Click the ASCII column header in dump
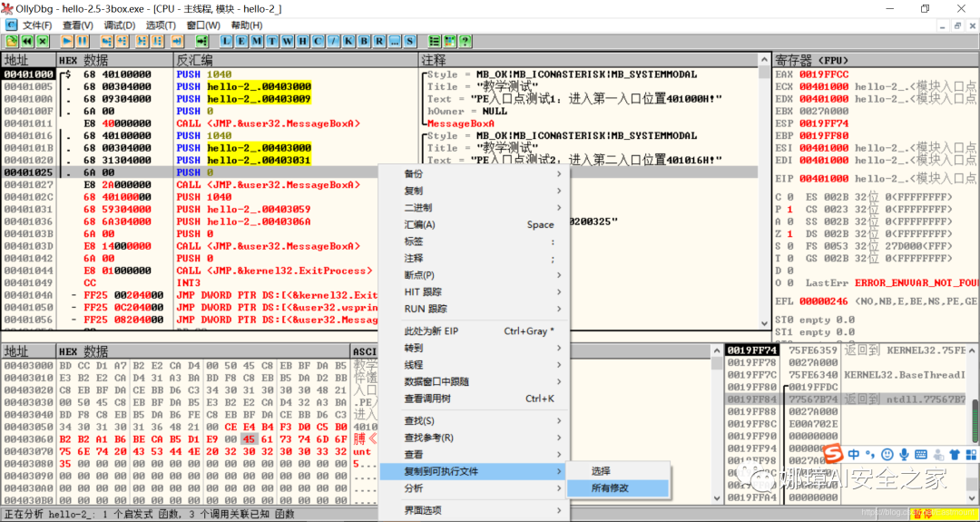Screen dimensions: 980x522 click(x=364, y=350)
